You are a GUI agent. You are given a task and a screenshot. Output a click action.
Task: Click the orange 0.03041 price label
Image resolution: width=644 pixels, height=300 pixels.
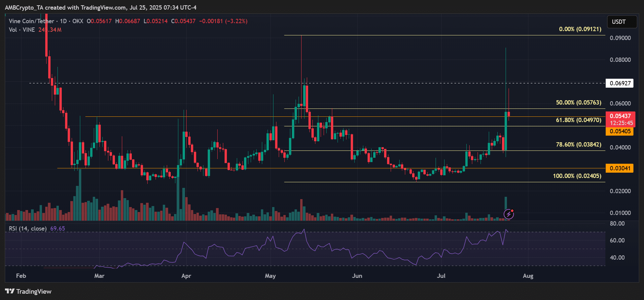pos(620,168)
